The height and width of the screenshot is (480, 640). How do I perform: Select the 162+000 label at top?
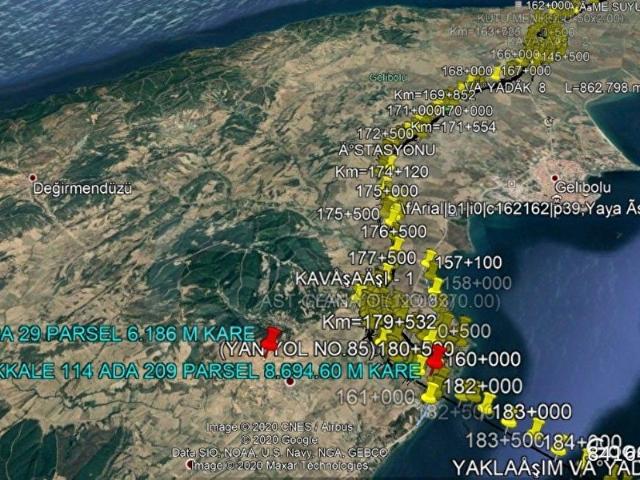548,6
